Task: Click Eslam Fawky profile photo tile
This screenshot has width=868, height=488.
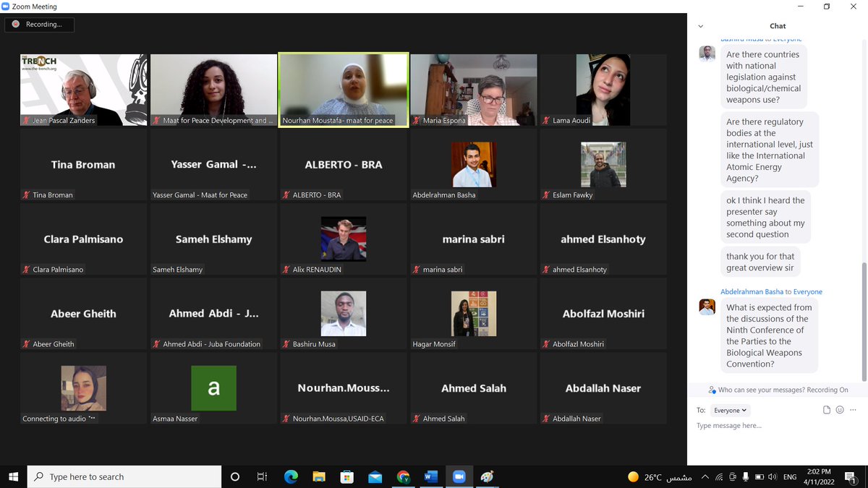Action: coord(603,164)
